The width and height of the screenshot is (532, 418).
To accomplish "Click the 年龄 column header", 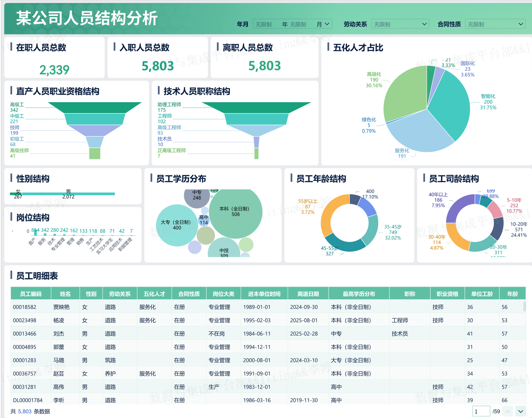I will (x=512, y=294).
